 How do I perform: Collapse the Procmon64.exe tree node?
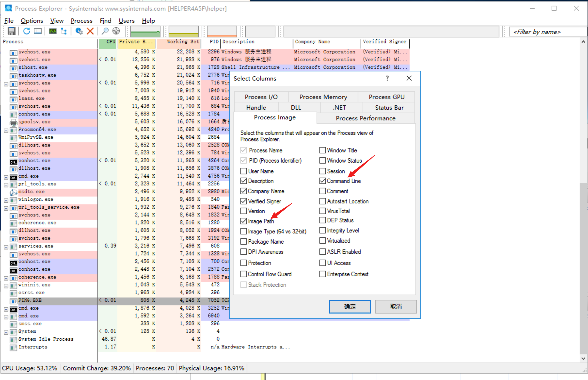pos(6,131)
